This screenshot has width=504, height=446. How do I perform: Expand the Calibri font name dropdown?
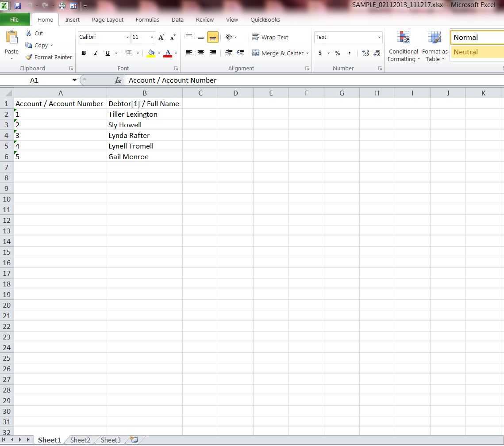(x=127, y=37)
